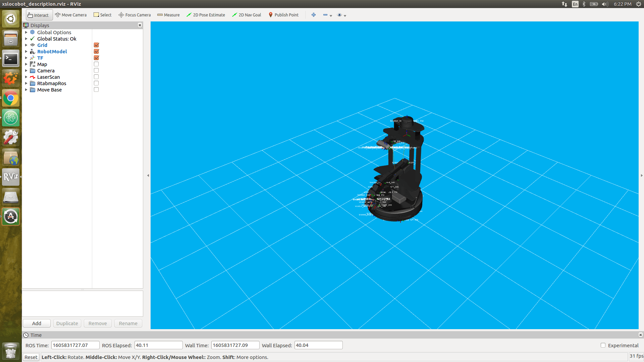
Task: Pick the Measure tool
Action: (x=168, y=15)
